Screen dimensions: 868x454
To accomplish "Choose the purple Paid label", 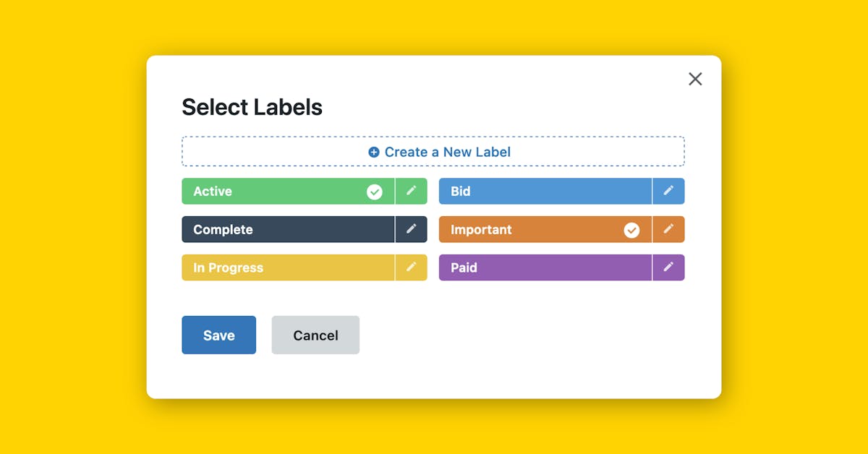I will coord(545,267).
